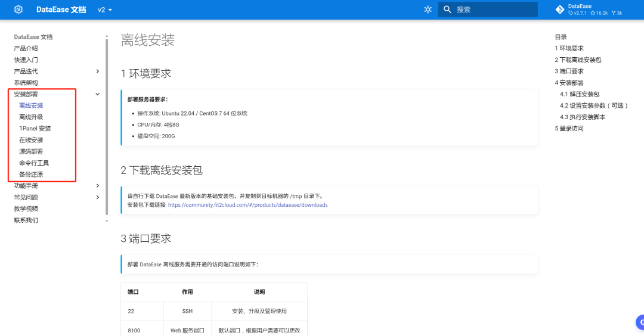Select 离线安装 in the sidebar
This screenshot has height=336, width=644.
click(x=31, y=105)
